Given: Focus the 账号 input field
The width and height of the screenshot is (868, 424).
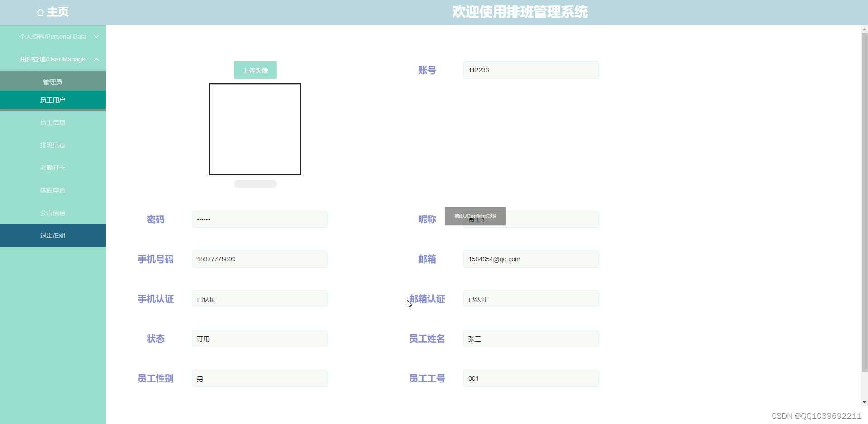Looking at the screenshot, I should coord(531,70).
